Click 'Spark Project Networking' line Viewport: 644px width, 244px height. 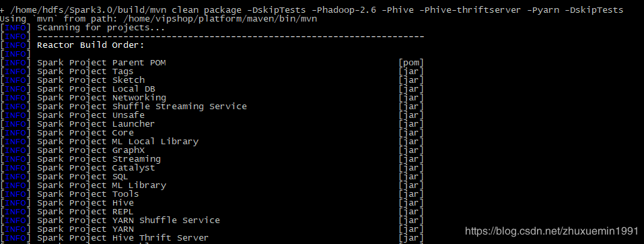[102, 98]
